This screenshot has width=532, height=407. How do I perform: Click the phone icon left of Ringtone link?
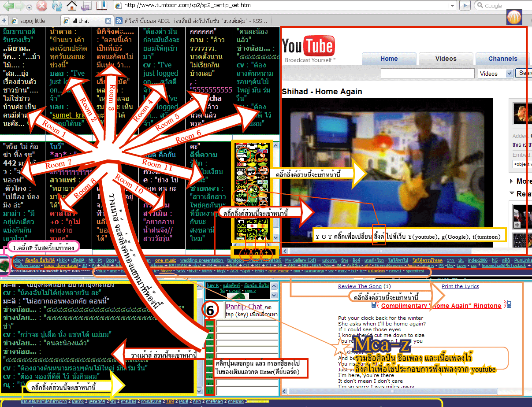click(x=375, y=305)
